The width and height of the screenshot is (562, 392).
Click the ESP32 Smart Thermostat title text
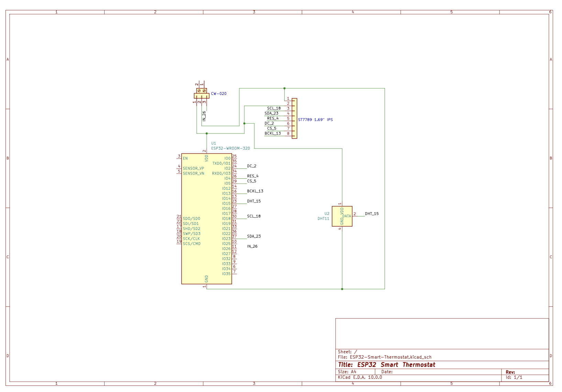pos(396,365)
